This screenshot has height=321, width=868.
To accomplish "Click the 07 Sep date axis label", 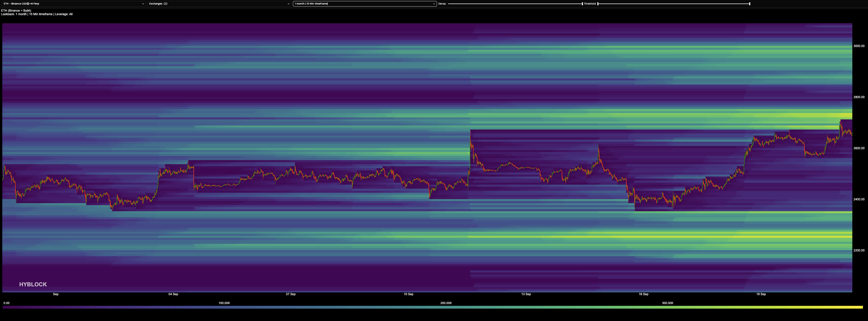I will [x=291, y=294].
